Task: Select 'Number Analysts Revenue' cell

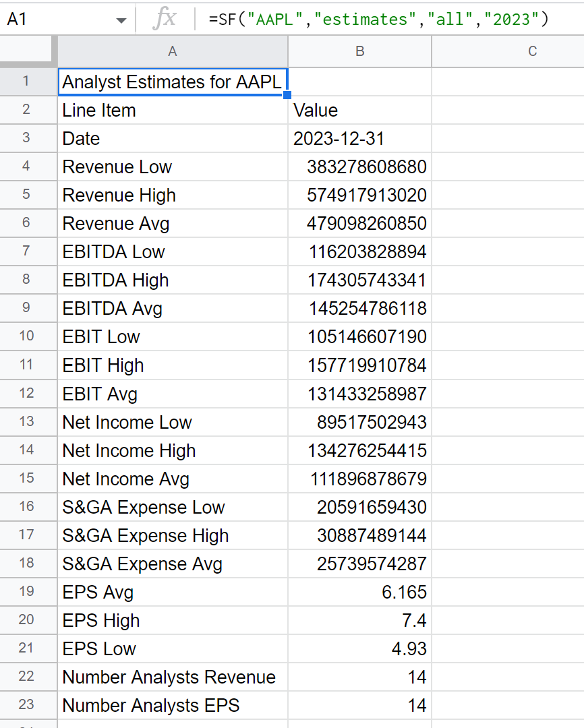Action: (173, 677)
